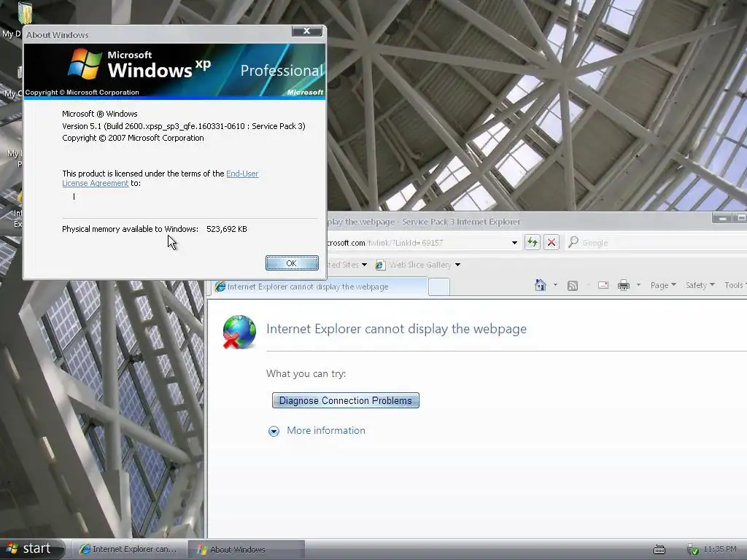The height and width of the screenshot is (560, 747).
Task: Click the red Stop icon in Internet Explorer
Action: [551, 242]
